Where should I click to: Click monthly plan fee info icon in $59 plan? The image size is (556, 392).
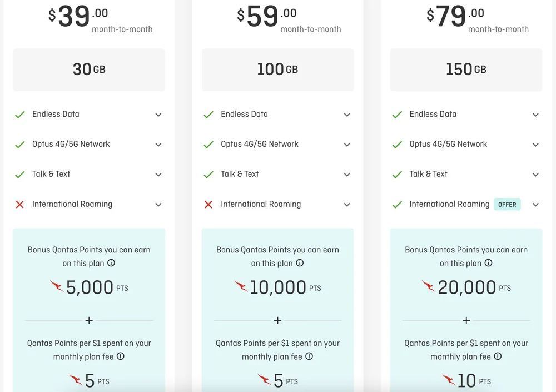click(309, 356)
